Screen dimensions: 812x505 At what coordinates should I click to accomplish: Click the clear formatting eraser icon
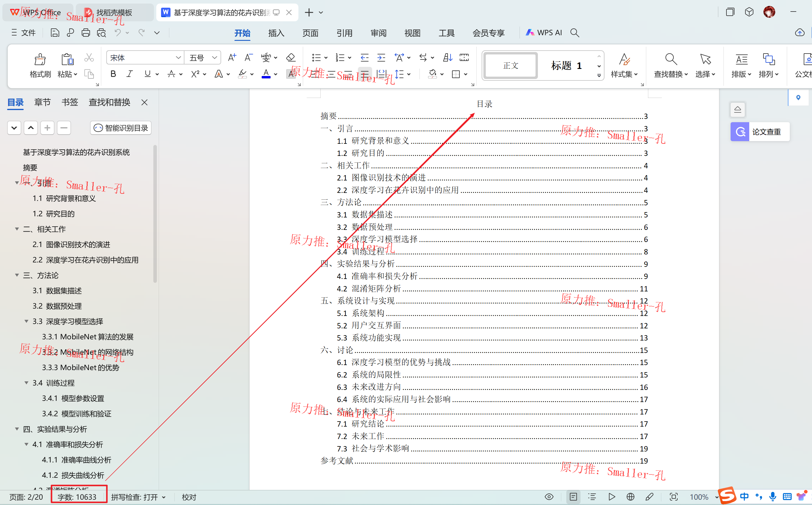point(291,58)
